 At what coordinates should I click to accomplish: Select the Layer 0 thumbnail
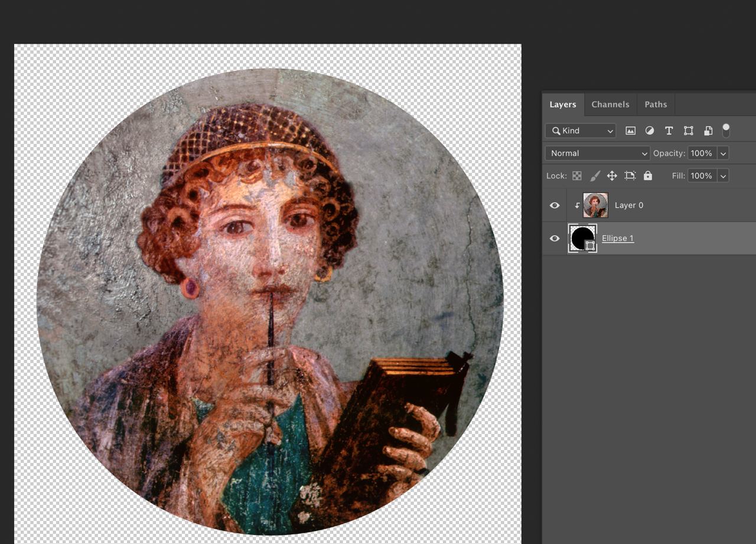(595, 205)
